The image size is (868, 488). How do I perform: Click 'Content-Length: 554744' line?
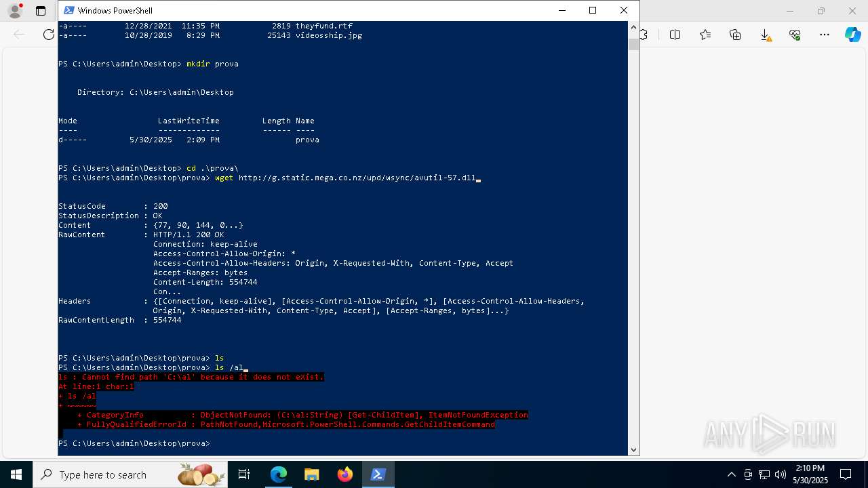click(205, 282)
